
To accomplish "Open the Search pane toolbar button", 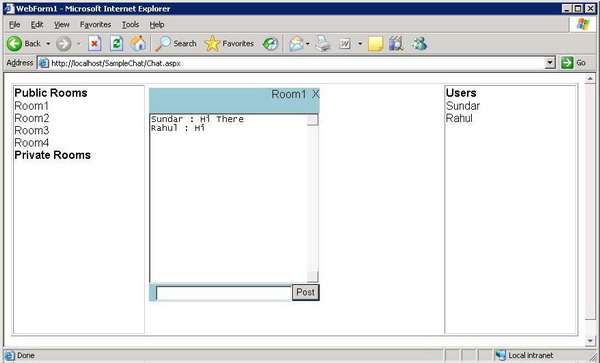I will (x=176, y=44).
